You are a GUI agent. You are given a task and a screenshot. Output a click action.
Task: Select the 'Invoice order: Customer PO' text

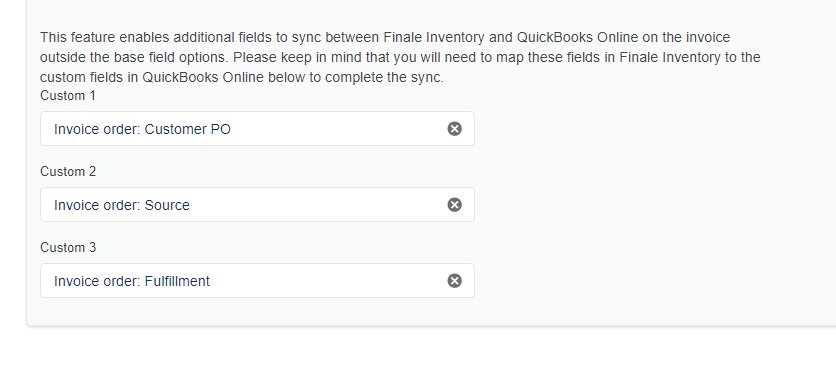142,130
